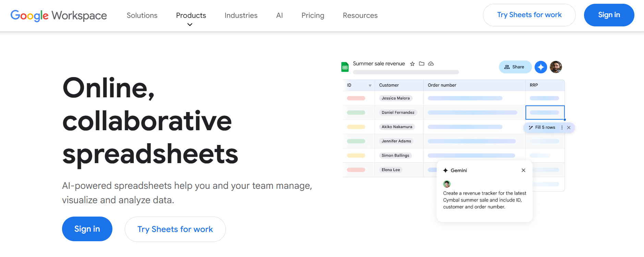Image resolution: width=644 pixels, height=257 pixels.
Task: Click the Elena Lee customer chip
Action: [391, 170]
